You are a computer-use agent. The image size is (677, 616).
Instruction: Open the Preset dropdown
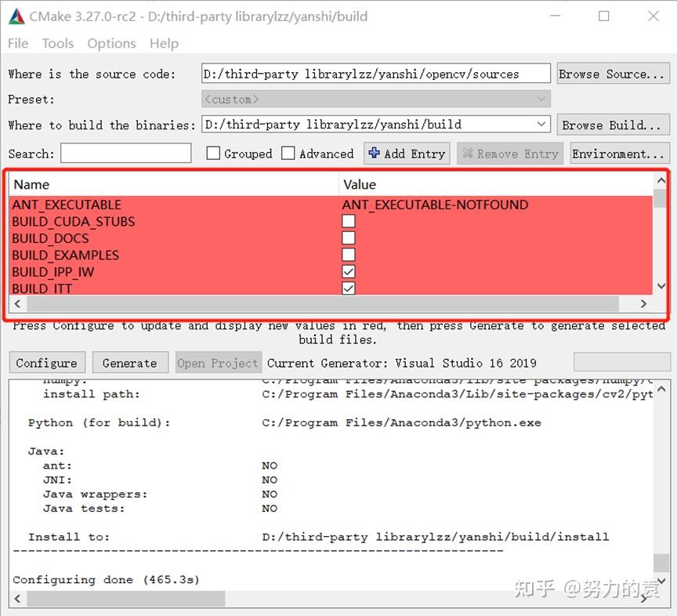click(541, 99)
